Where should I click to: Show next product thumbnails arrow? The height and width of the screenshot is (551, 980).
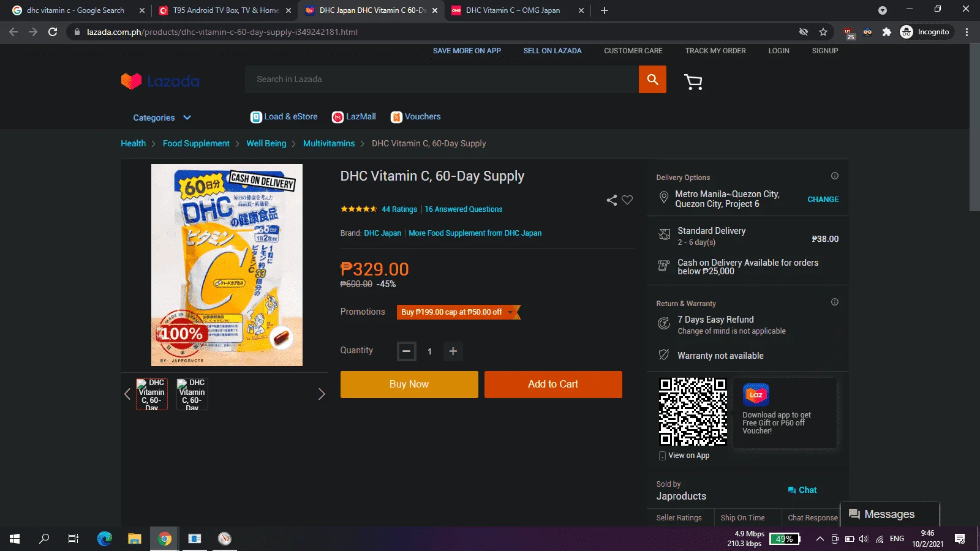(x=322, y=394)
